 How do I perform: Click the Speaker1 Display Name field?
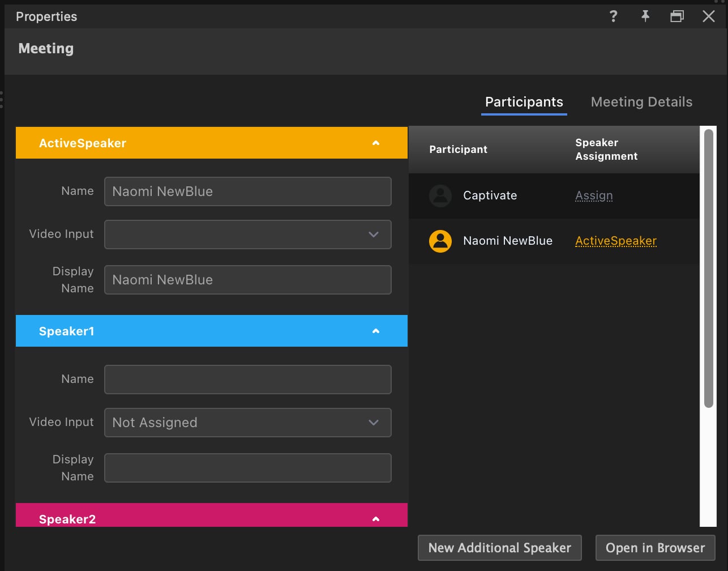point(248,468)
